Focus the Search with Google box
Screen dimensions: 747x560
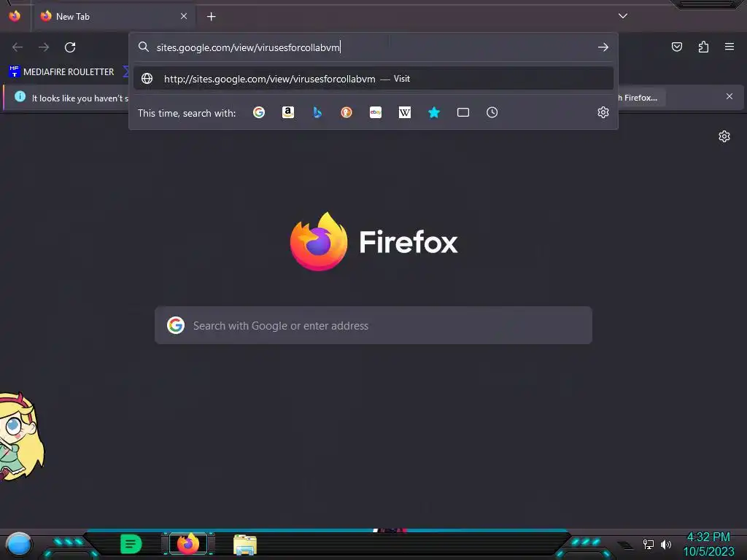[373, 325]
